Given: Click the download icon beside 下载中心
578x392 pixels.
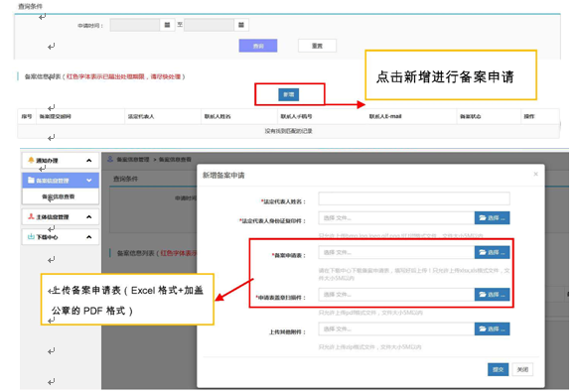Looking at the screenshot, I should point(31,237).
